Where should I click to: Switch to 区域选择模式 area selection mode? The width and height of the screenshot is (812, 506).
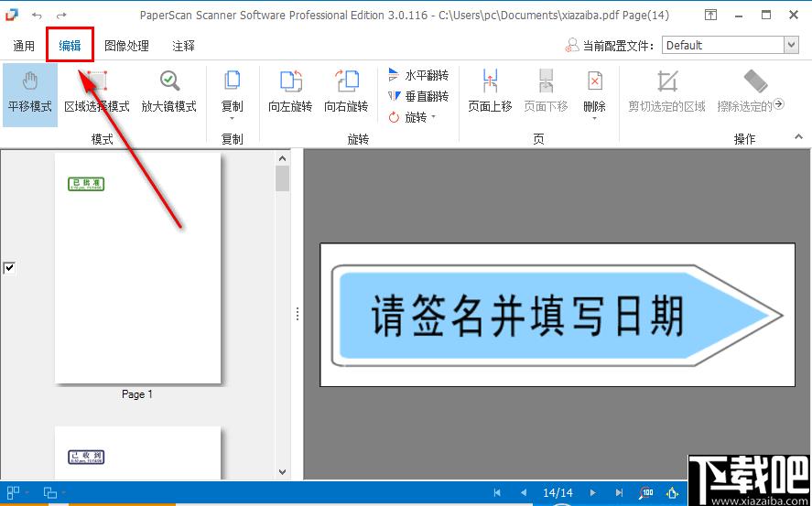point(97,93)
